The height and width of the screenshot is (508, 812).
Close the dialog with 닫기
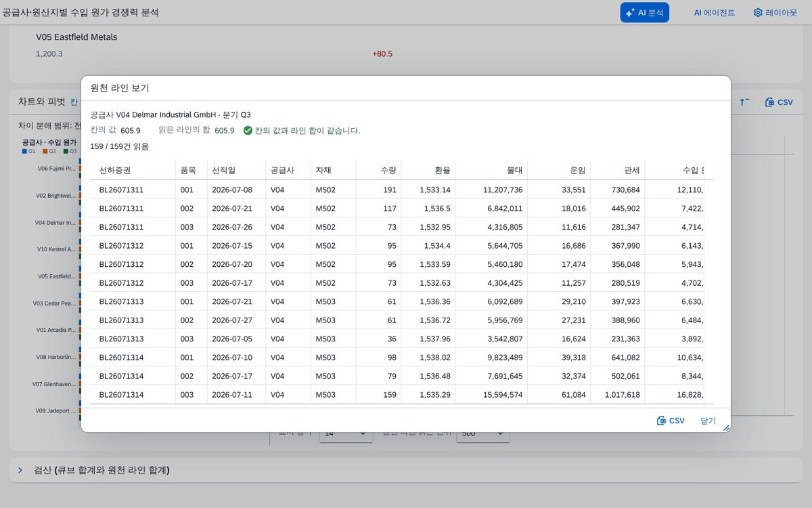708,421
